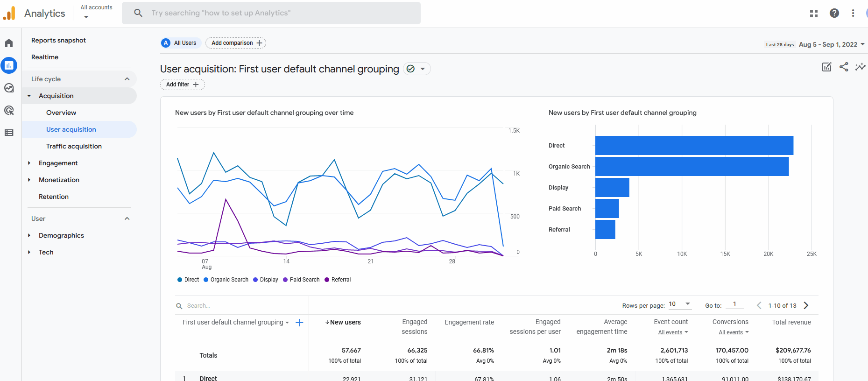Open the Advertising icon in left rail
Image resolution: width=868 pixels, height=381 pixels.
click(x=9, y=110)
